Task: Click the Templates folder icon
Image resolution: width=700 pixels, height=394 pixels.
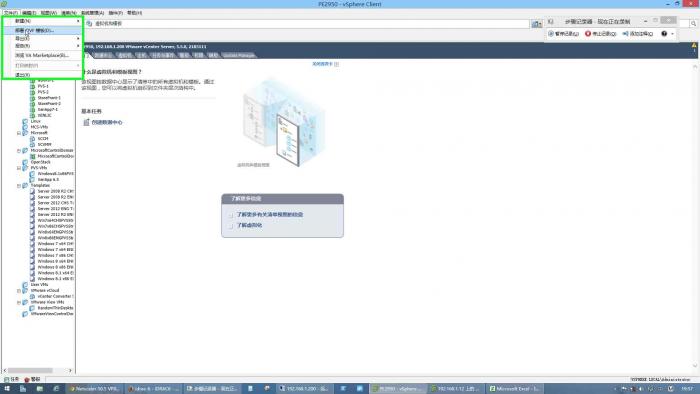Action: pos(25,186)
